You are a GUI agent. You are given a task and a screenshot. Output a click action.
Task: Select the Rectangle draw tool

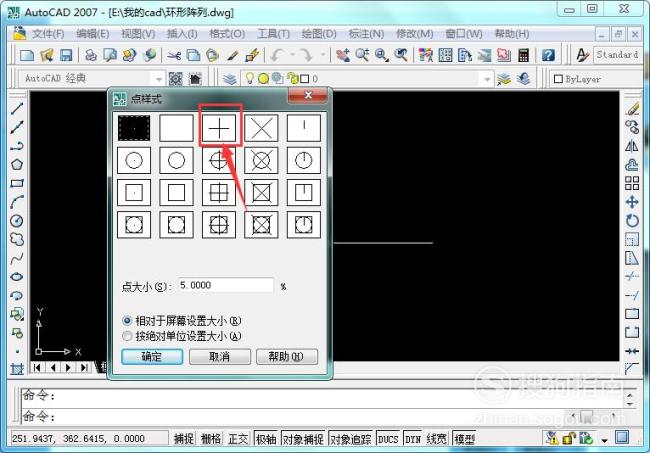[x=17, y=183]
